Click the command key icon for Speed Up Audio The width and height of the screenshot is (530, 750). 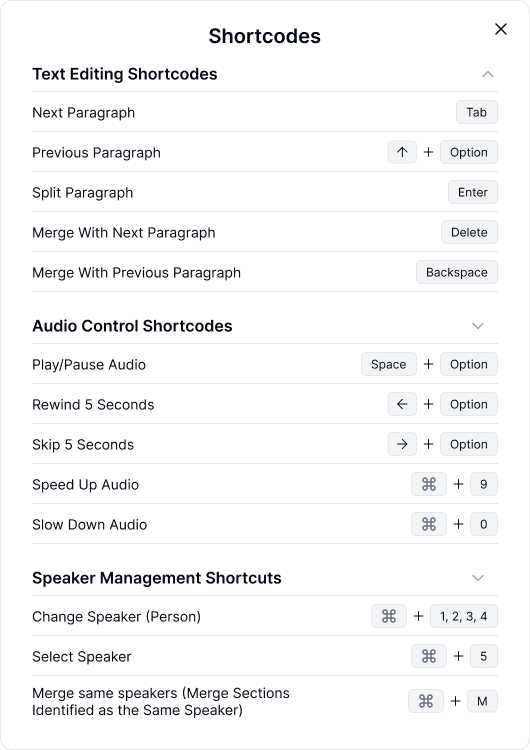pyautogui.click(x=429, y=484)
